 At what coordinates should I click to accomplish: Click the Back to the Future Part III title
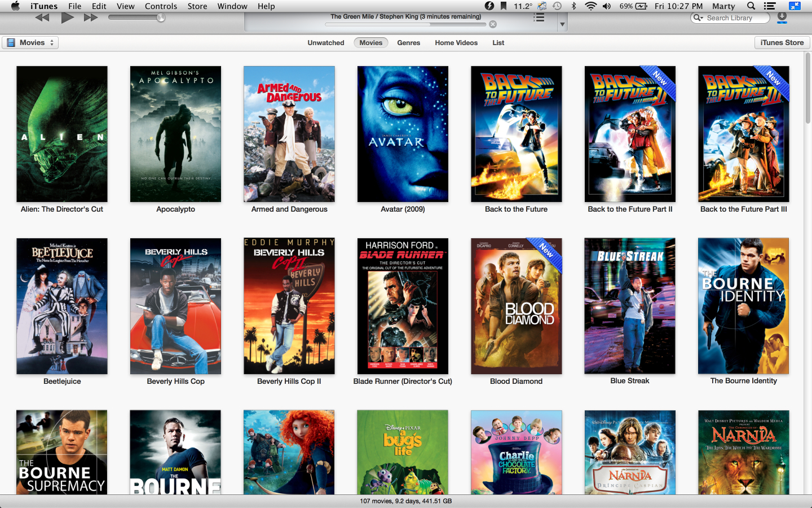[744, 209]
